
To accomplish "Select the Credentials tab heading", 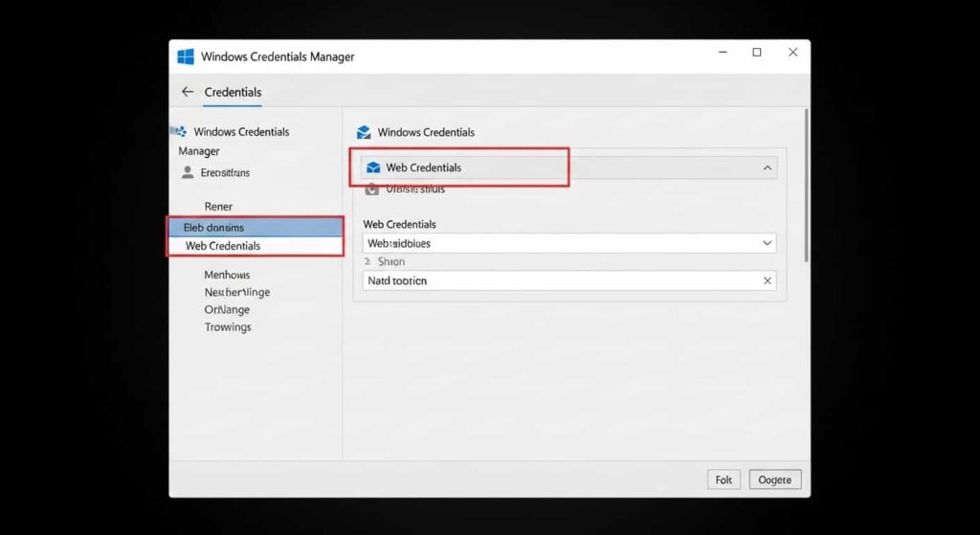I will (x=233, y=92).
